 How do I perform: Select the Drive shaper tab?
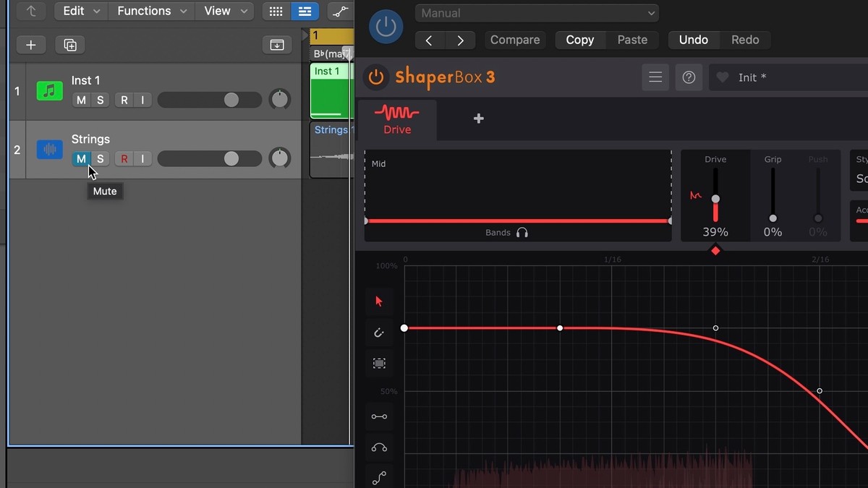(397, 120)
